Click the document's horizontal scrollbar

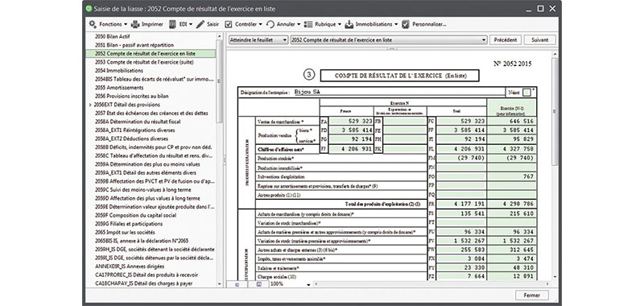[x=431, y=284]
